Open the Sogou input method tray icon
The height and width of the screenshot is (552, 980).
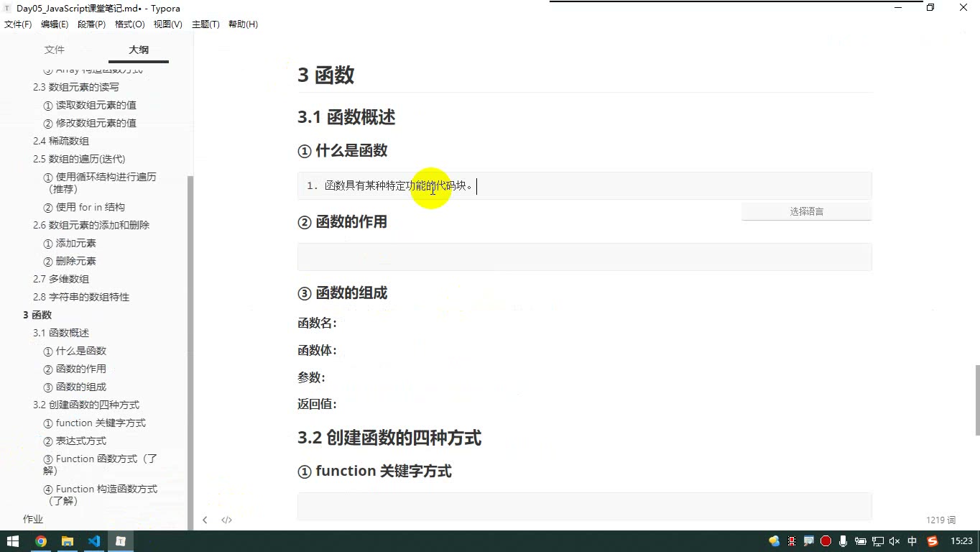[x=933, y=541]
